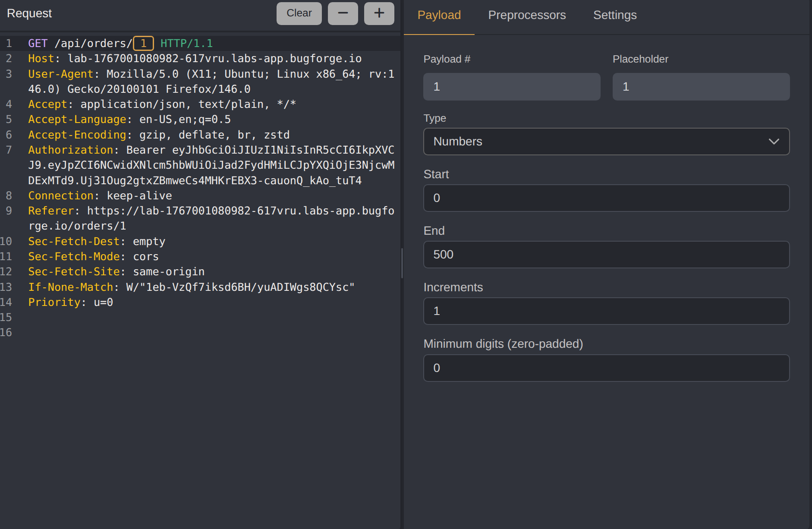The height and width of the screenshot is (529, 812).
Task: Click the User-Agent header name
Action: coord(60,74)
